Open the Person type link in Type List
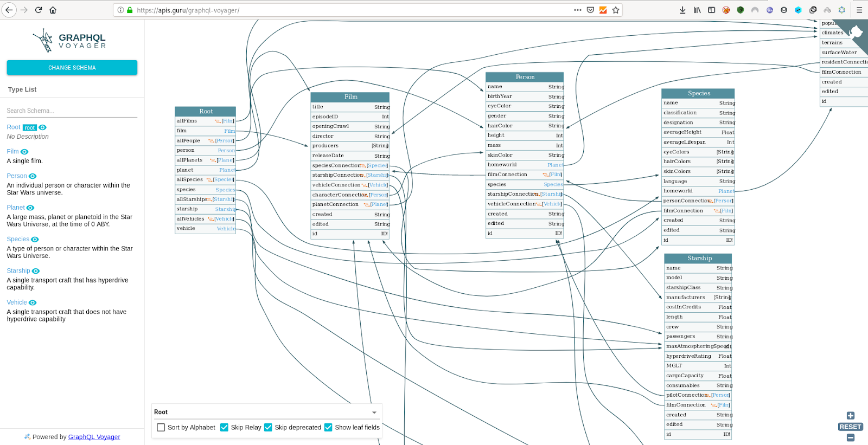Screen dimensions: 868x445 tap(17, 176)
